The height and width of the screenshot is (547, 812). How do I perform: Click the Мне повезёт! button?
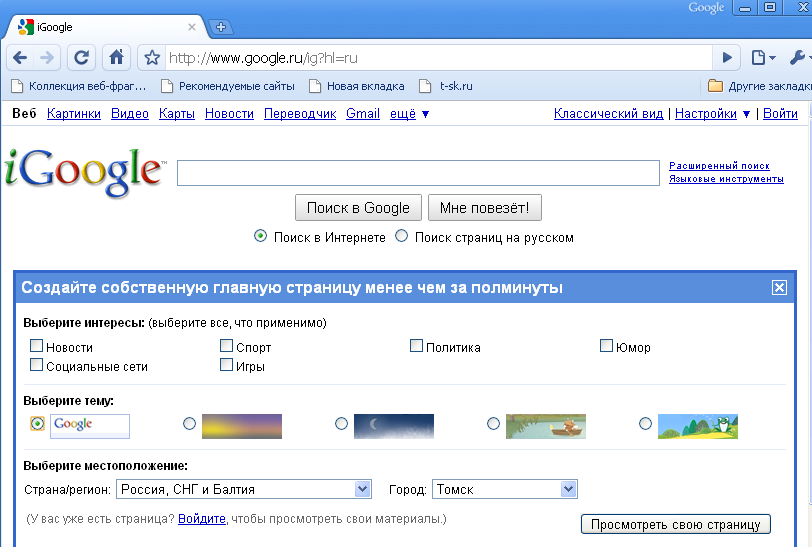[x=485, y=208]
